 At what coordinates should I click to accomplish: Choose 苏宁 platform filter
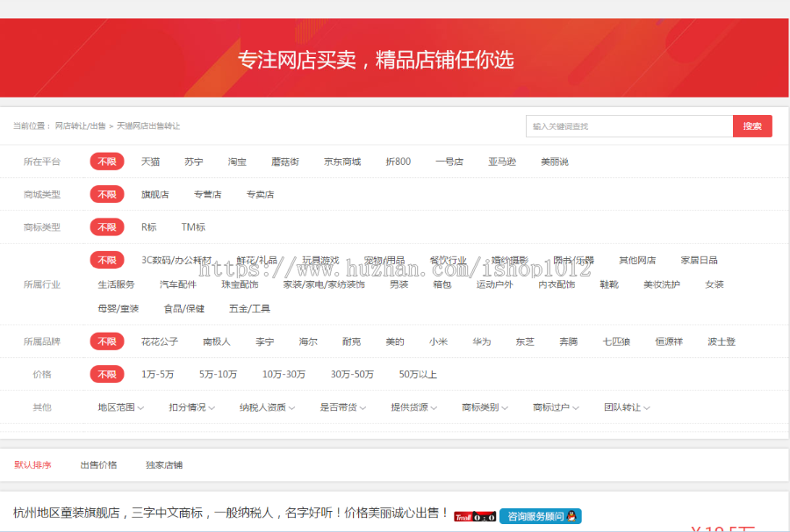coord(193,162)
